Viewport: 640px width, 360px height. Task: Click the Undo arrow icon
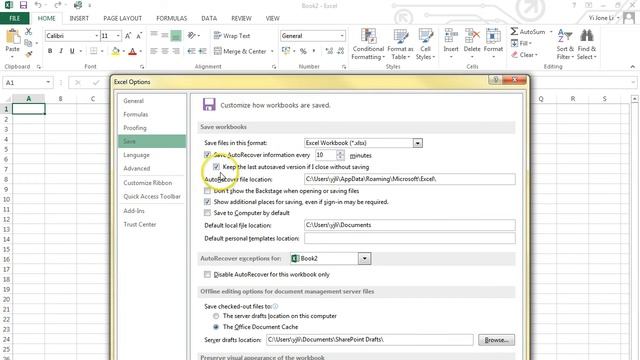pyautogui.click(x=38, y=5)
